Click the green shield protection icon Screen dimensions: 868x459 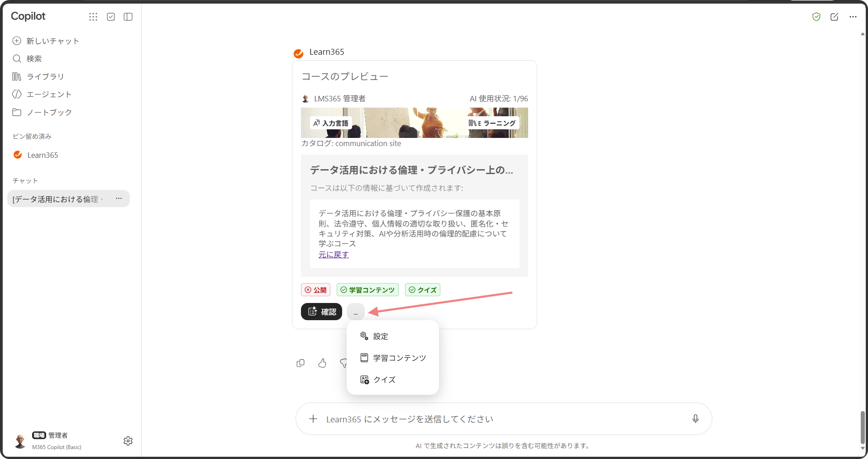point(816,17)
